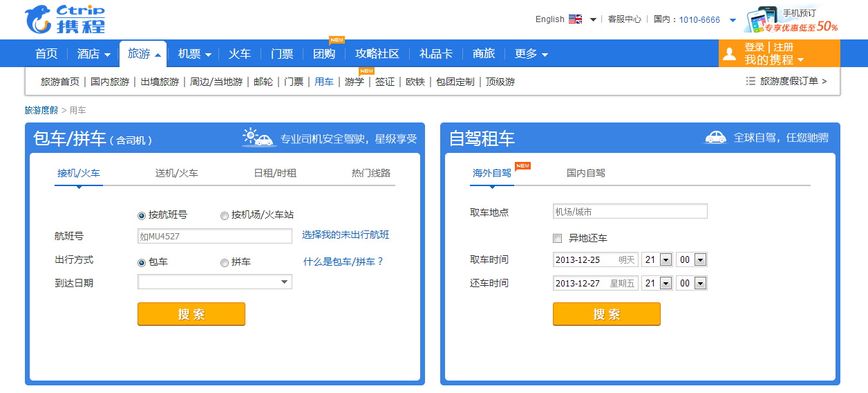Expand the 取车时间 hour dropdown

666,260
